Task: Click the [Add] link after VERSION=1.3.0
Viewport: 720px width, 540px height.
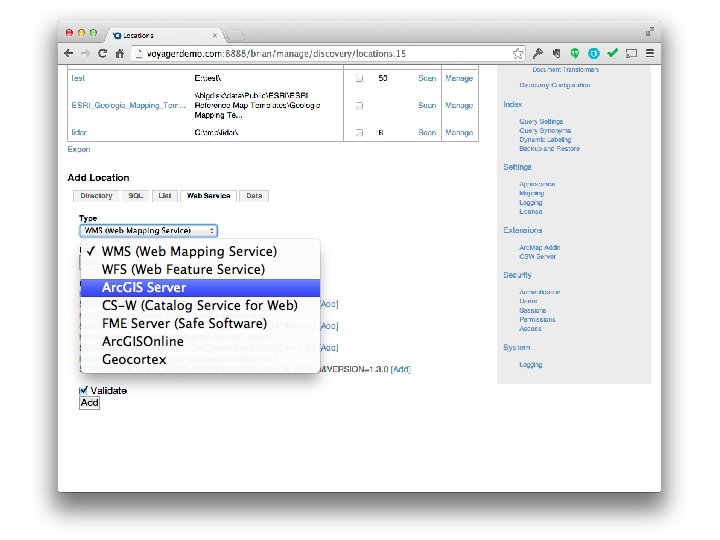Action: tap(400, 369)
